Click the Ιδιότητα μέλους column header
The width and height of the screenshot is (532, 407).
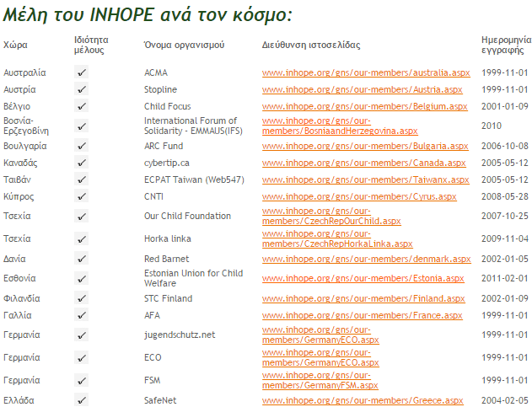pyautogui.click(x=91, y=45)
